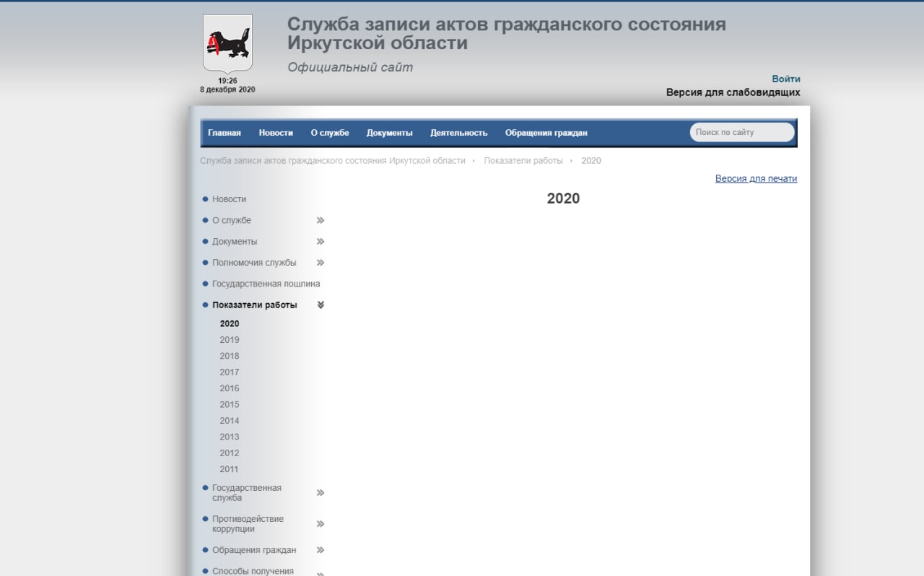This screenshot has width=924, height=576.
Task: Open Противодействие коррупции in the sidebar
Action: (x=248, y=524)
